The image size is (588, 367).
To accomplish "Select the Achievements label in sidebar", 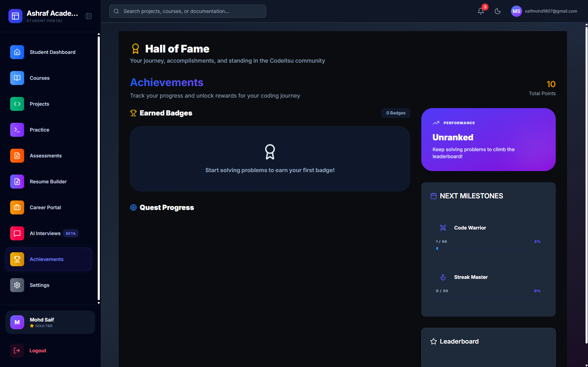I will click(x=47, y=259).
